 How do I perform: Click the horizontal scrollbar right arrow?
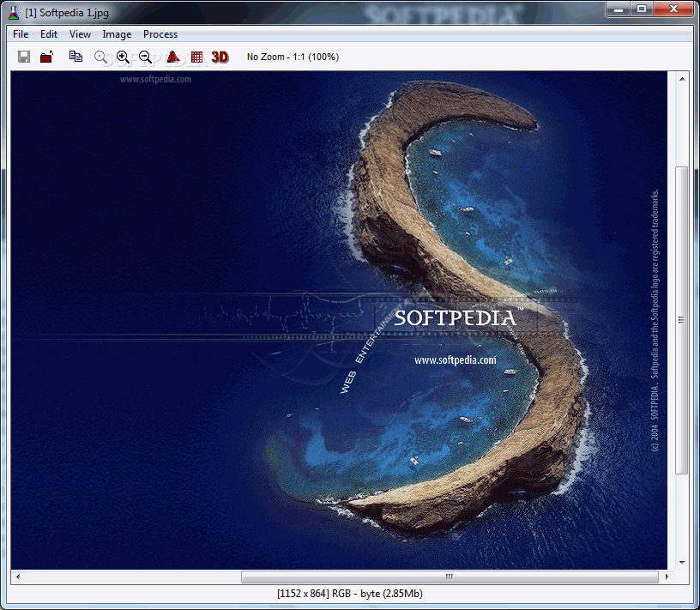(x=667, y=577)
